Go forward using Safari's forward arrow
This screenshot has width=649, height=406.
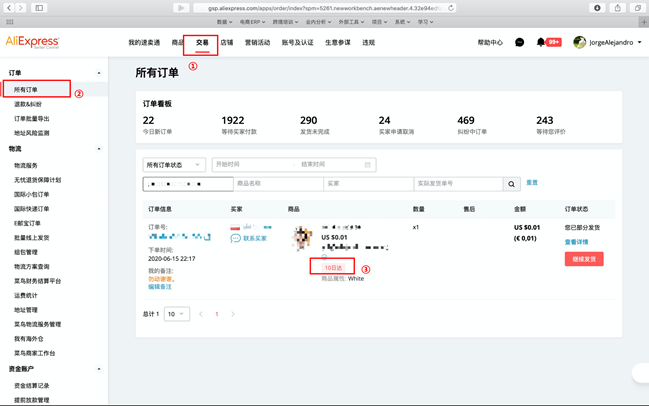[20, 7]
